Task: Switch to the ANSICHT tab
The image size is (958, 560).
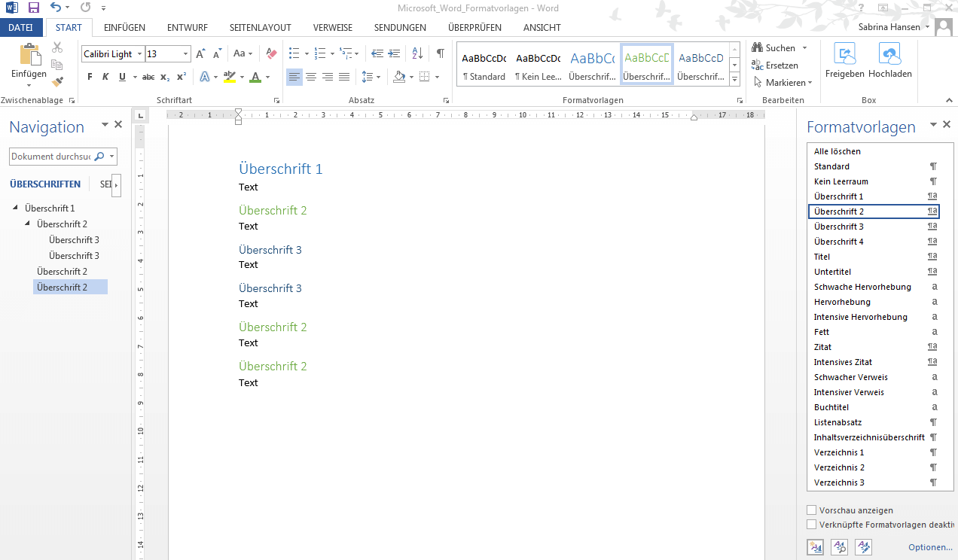Action: [542, 28]
